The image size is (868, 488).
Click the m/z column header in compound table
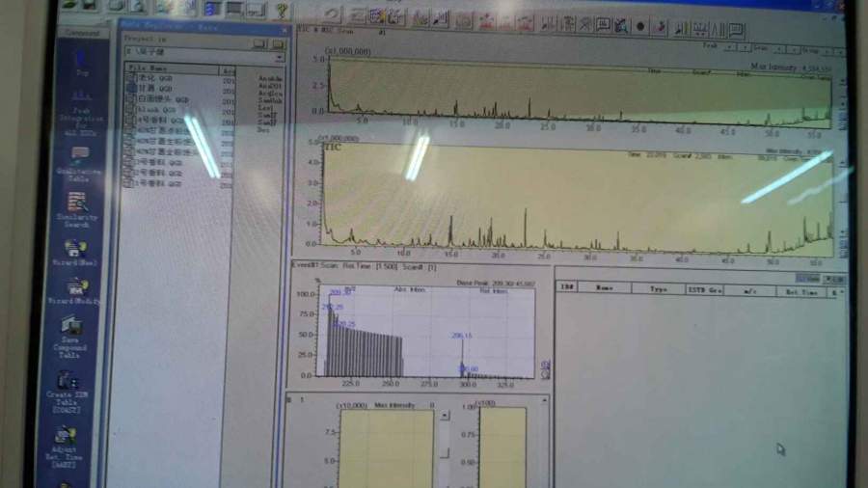coord(750,291)
